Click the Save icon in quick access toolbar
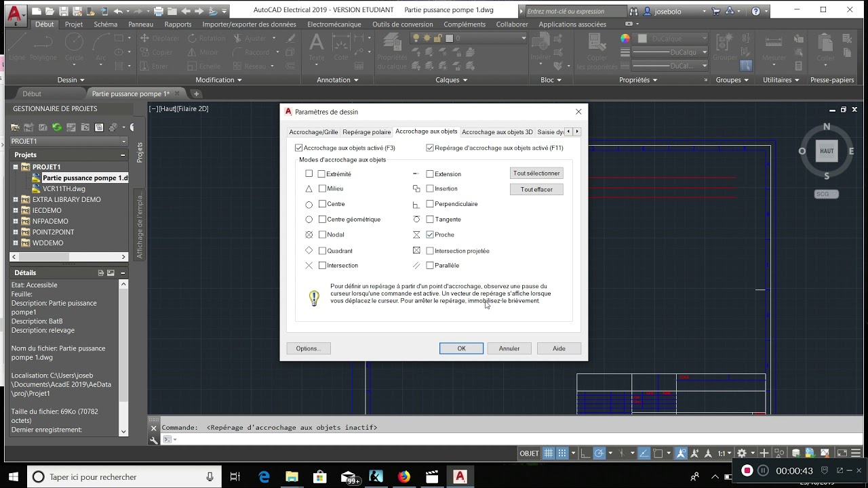 click(63, 11)
